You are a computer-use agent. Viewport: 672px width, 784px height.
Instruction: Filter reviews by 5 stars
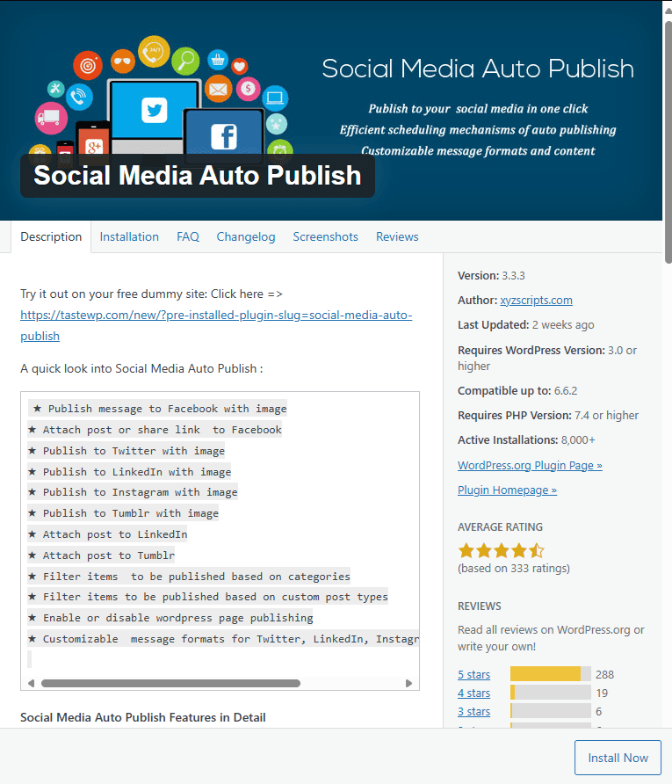[473, 674]
